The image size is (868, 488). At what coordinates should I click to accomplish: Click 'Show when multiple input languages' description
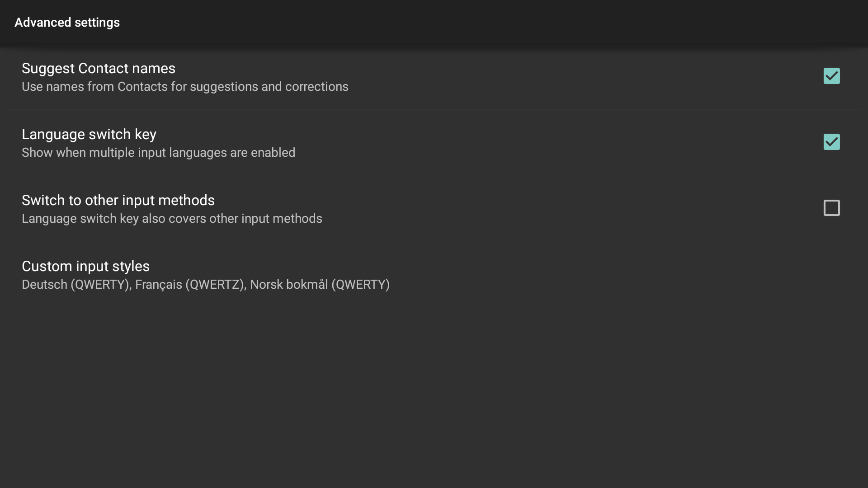[x=158, y=153]
